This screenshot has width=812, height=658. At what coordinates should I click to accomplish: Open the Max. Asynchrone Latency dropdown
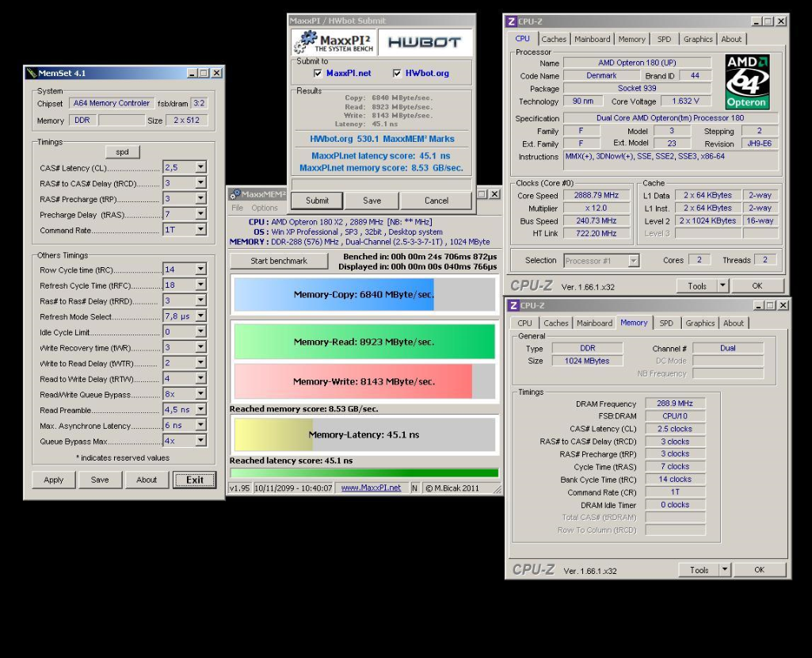point(200,424)
